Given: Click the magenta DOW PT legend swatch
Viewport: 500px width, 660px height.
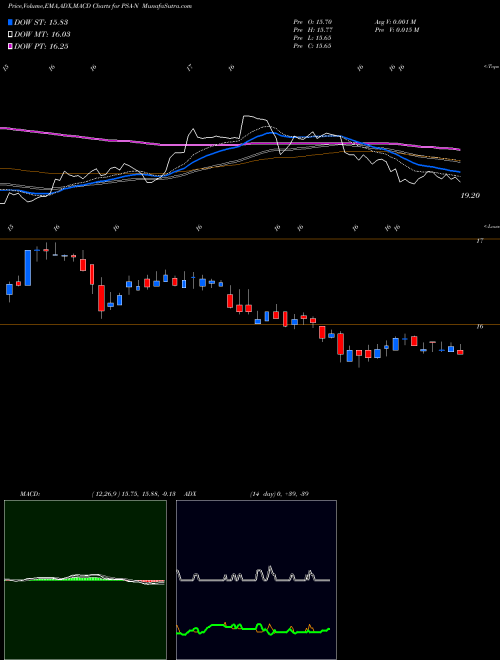Looking at the screenshot, I should point(11,46).
